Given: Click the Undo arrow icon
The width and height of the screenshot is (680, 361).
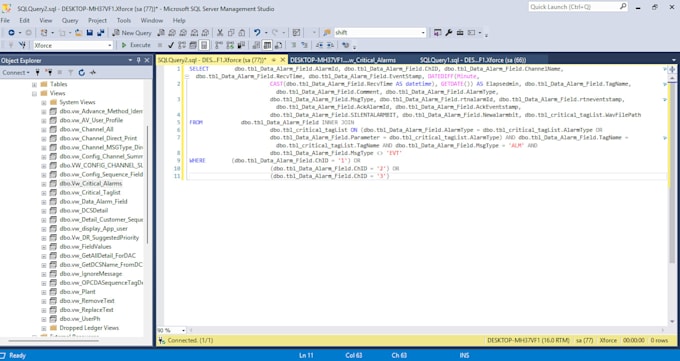Looking at the screenshot, I should (x=257, y=33).
